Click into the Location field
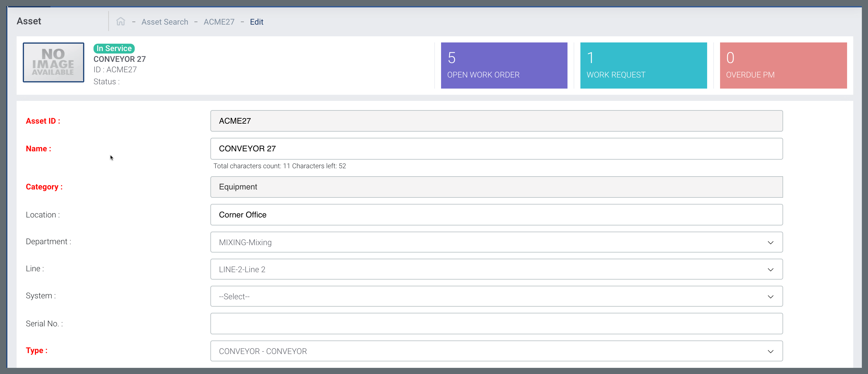 pos(496,215)
